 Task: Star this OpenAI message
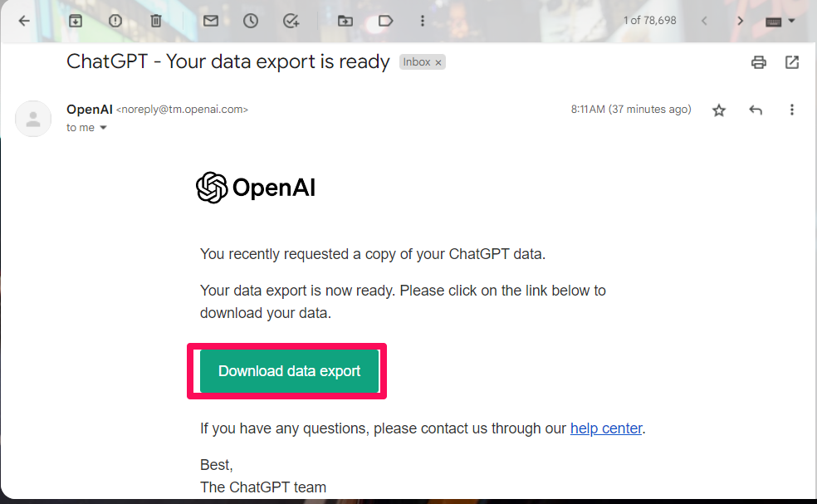(x=719, y=110)
